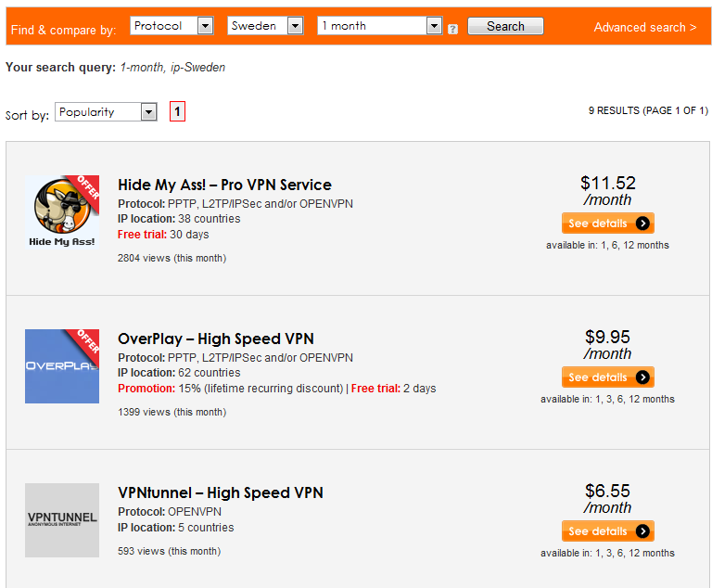
Task: Go to results page 1
Action: pyautogui.click(x=178, y=111)
